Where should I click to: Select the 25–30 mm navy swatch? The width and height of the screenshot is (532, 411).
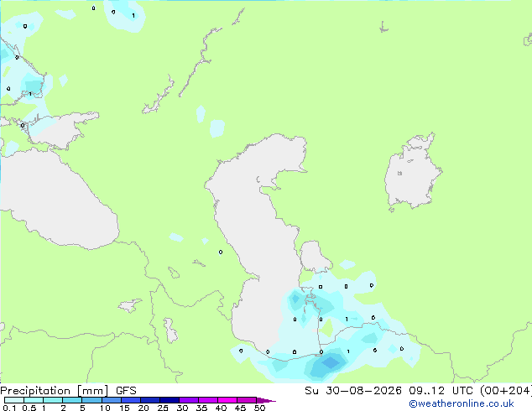(x=169, y=400)
